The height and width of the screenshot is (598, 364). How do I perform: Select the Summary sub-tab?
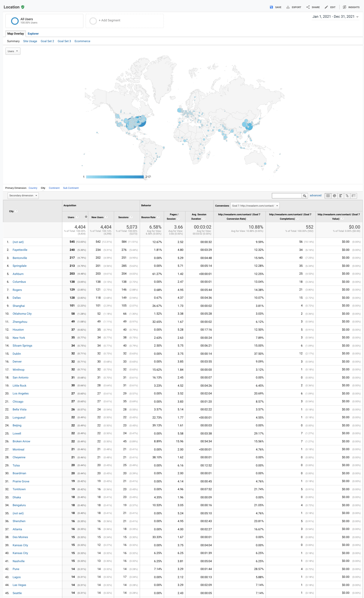tap(13, 41)
